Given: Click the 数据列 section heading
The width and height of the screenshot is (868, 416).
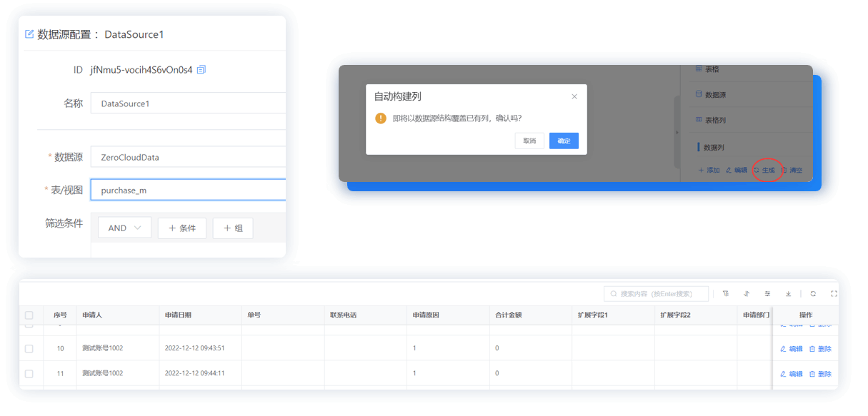Looking at the screenshot, I should tap(714, 148).
